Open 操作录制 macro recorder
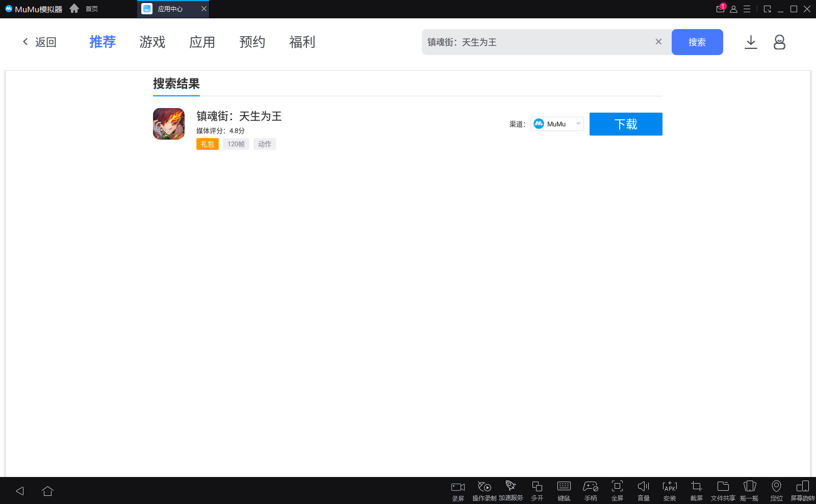 point(484,491)
